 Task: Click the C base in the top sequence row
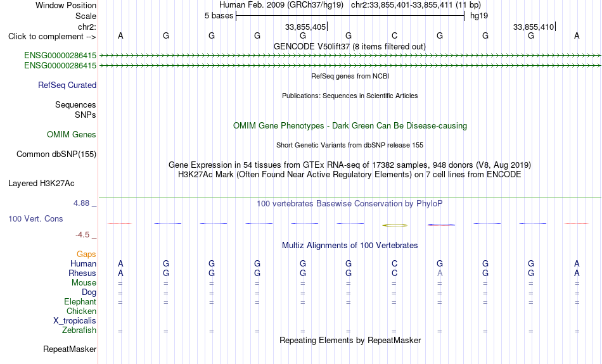pyautogui.click(x=394, y=36)
